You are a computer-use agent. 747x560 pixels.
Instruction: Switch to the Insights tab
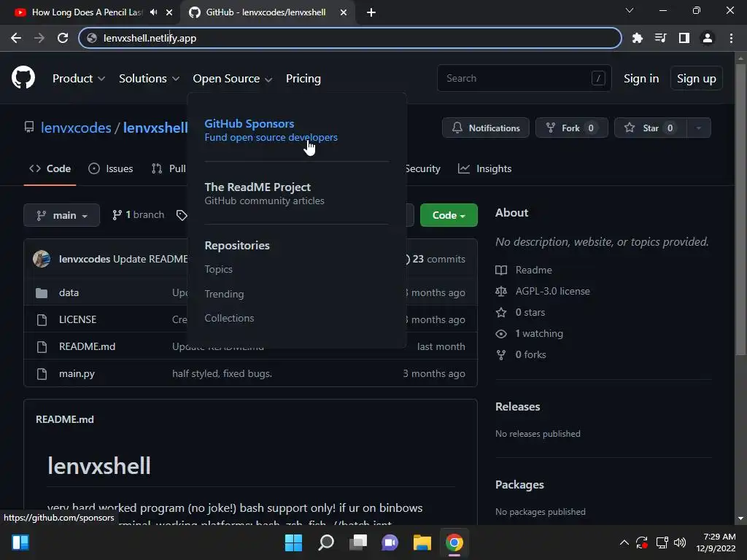tap(484, 168)
